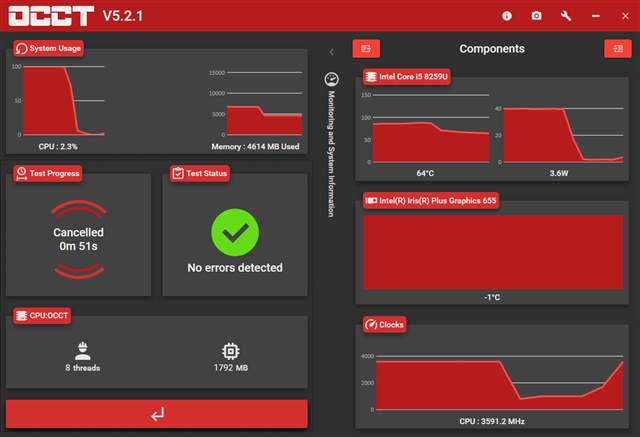
Task: Click the left red Components layout button
Action: click(366, 48)
